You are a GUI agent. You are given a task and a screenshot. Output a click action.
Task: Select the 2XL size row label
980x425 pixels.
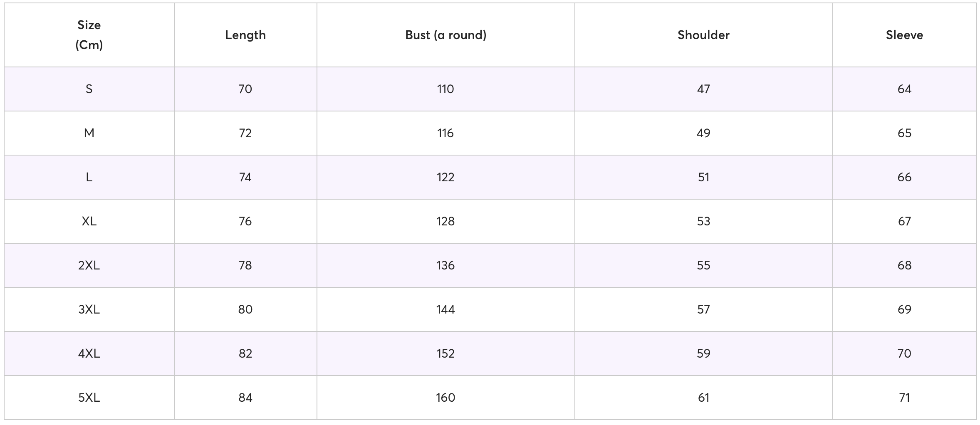coord(89,265)
